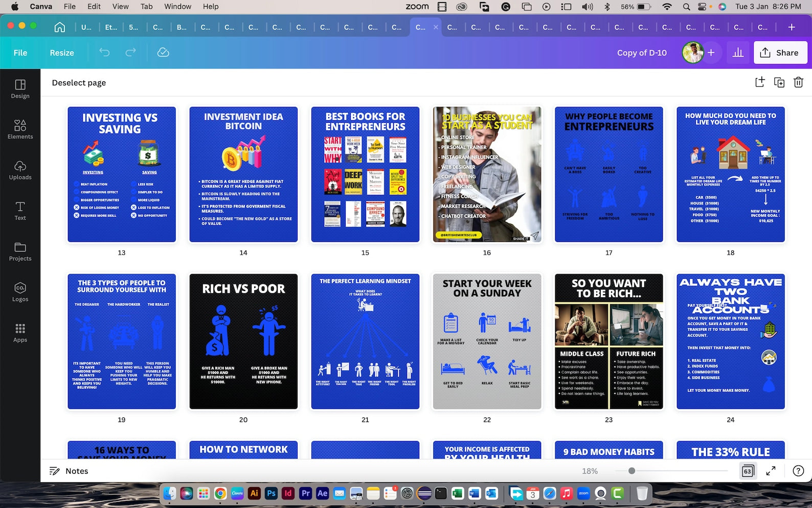Image resolution: width=812 pixels, height=508 pixels.
Task: Select the 9 Bad Money Habits page
Action: click(609, 450)
